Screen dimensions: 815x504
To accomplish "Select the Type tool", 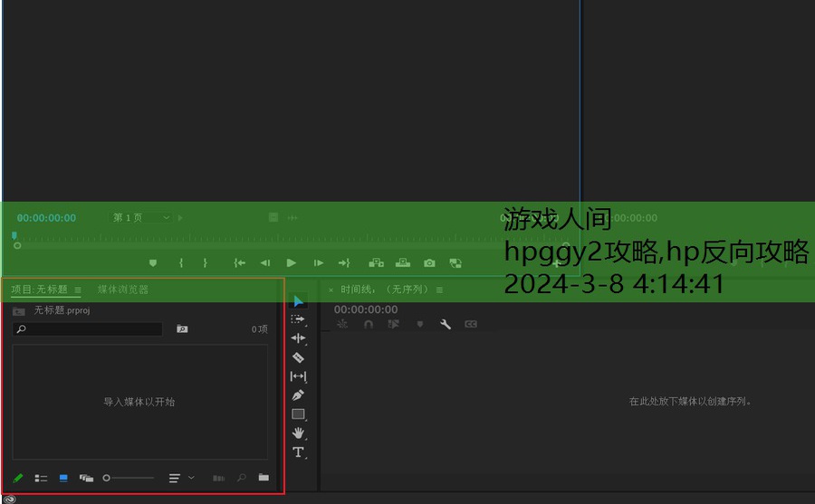I will click(298, 452).
